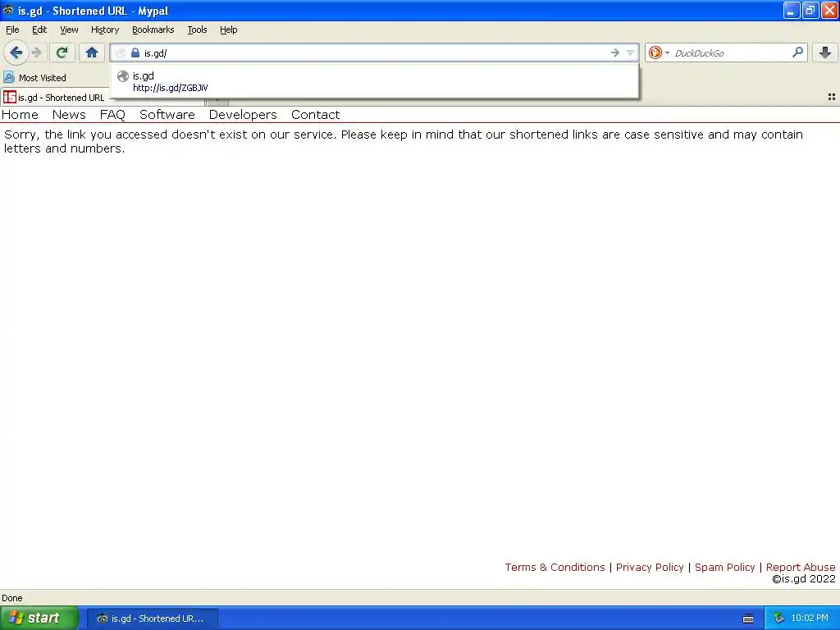Image resolution: width=840 pixels, height=630 pixels.
Task: Click the ©is.gd 2022 copyright text
Action: (x=804, y=578)
